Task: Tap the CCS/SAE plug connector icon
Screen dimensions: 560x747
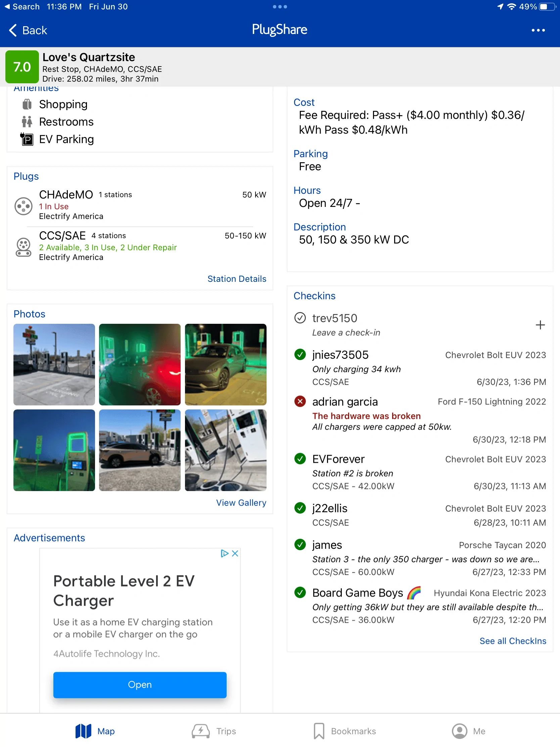Action: coord(23,247)
